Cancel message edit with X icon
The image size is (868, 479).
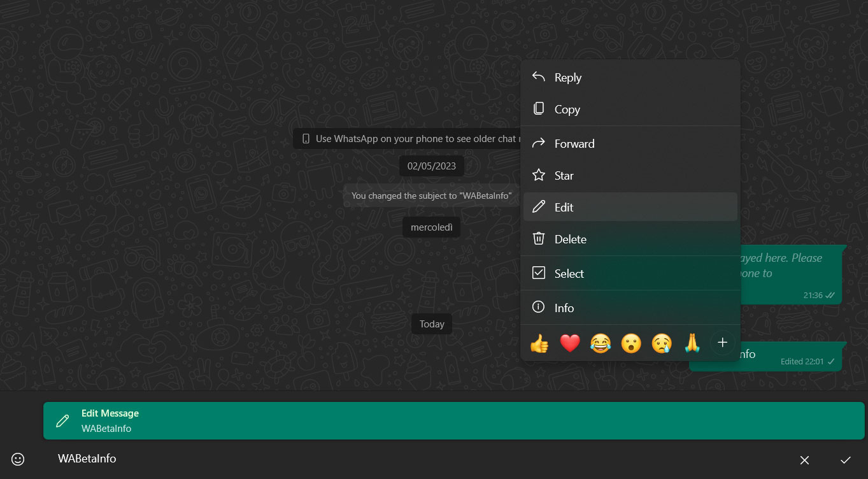(x=804, y=460)
